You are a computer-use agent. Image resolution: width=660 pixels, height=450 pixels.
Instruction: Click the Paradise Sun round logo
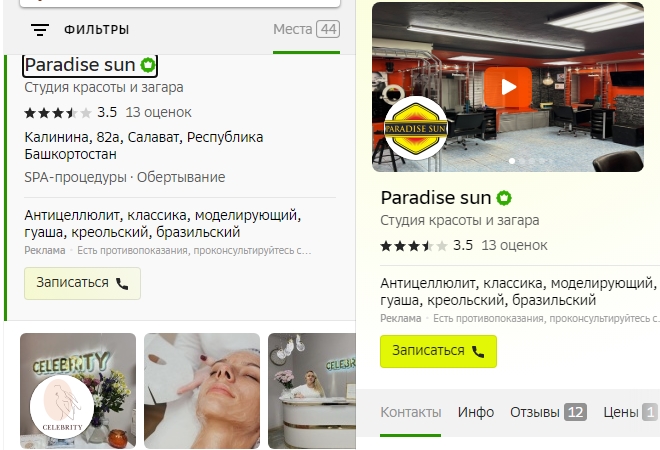(x=416, y=128)
